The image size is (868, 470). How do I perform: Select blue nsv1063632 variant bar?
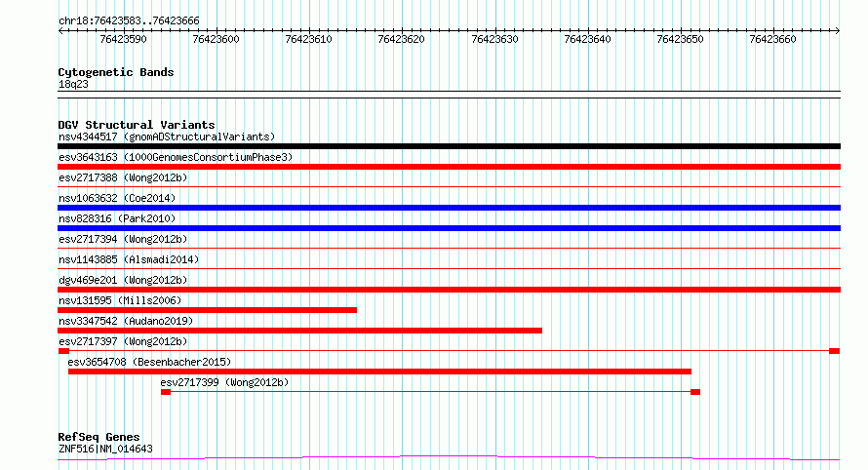point(449,208)
